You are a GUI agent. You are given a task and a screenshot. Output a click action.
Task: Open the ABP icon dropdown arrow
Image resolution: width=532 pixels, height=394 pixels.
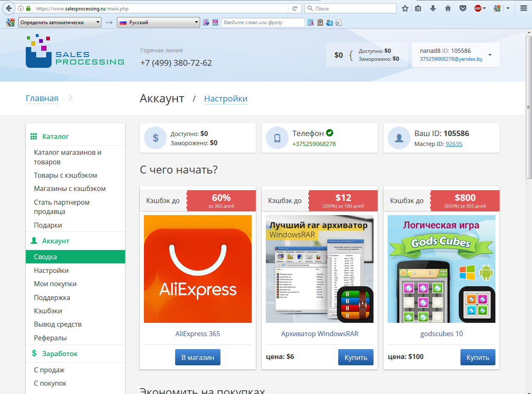[x=485, y=8]
